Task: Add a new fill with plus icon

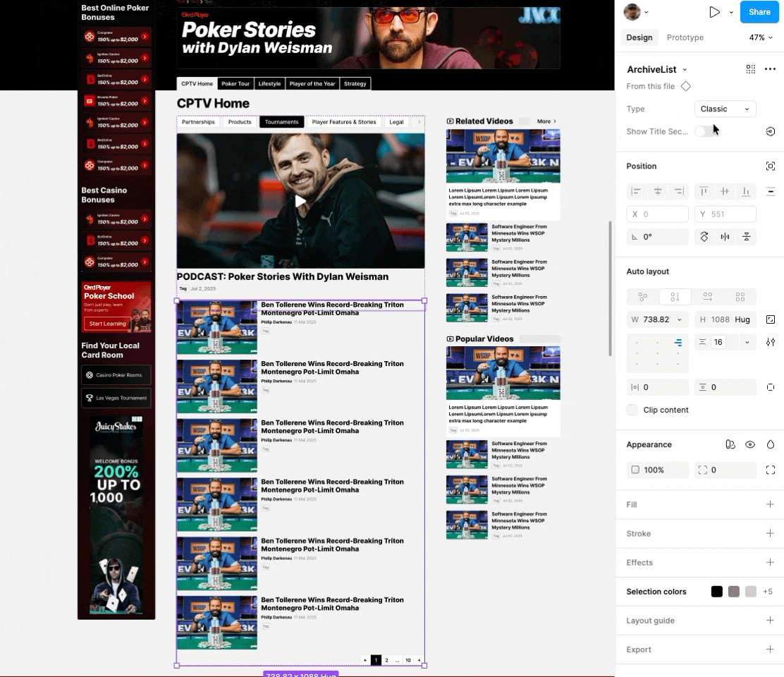Action: click(x=770, y=504)
